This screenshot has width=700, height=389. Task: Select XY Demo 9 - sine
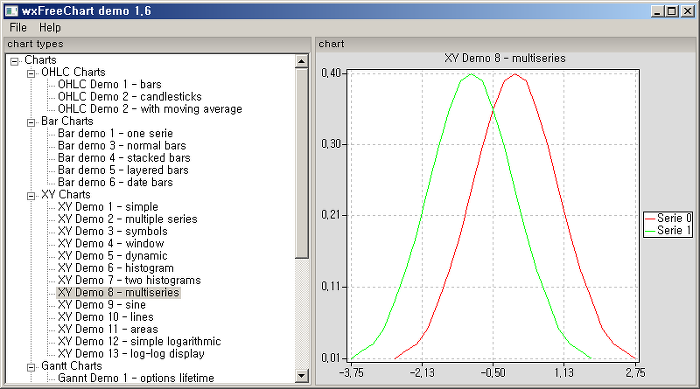pyautogui.click(x=102, y=305)
